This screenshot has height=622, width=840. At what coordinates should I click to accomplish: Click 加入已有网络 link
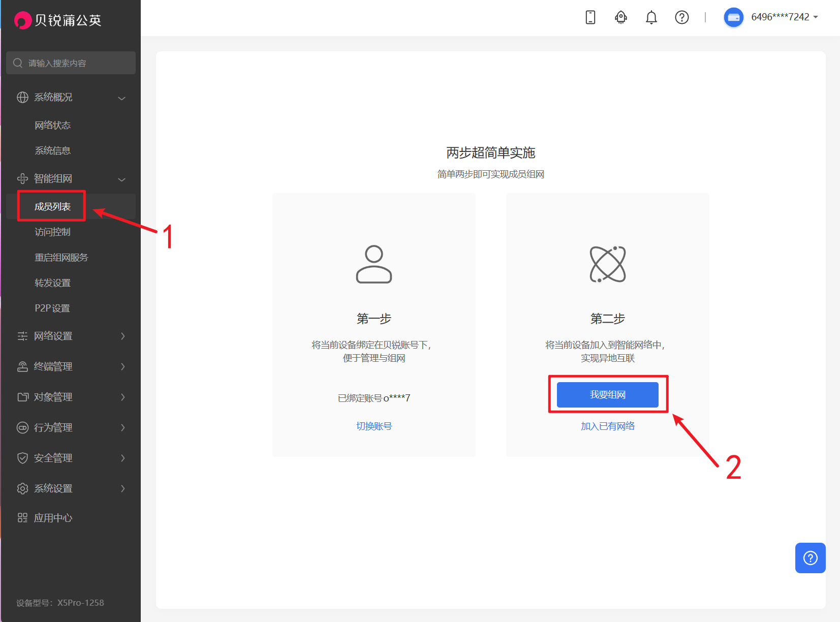click(608, 426)
